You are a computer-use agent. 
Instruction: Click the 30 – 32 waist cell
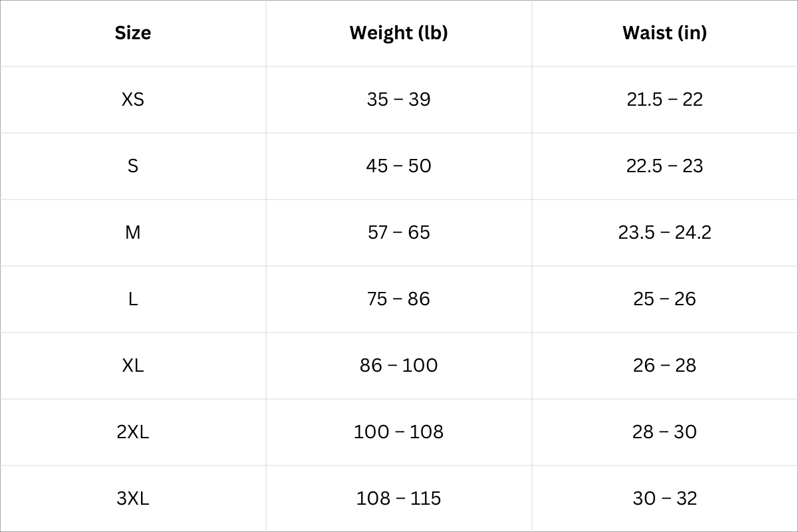pos(664,498)
